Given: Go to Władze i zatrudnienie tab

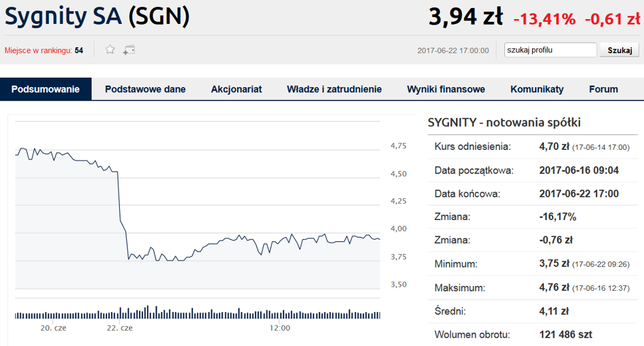Looking at the screenshot, I should (x=334, y=89).
